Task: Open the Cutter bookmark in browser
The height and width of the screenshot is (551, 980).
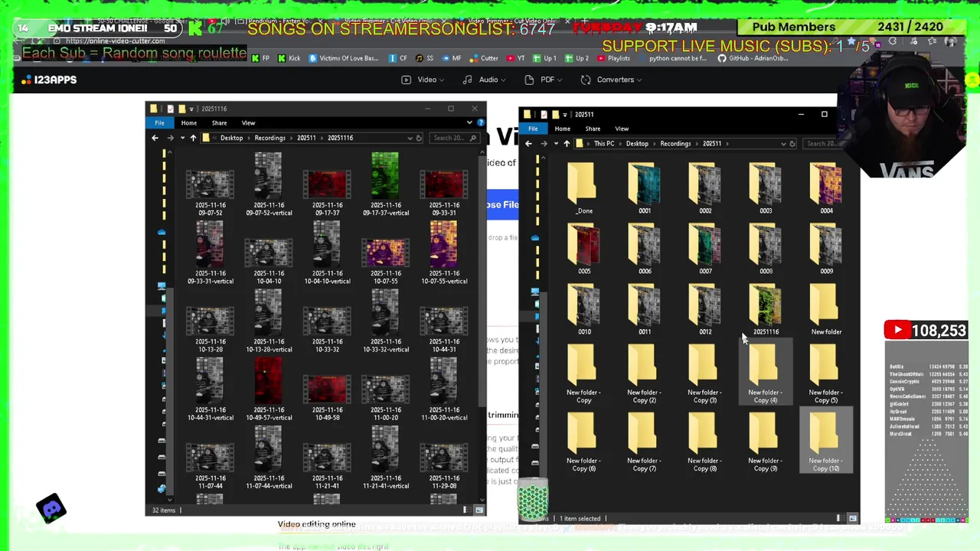Action: (x=484, y=58)
